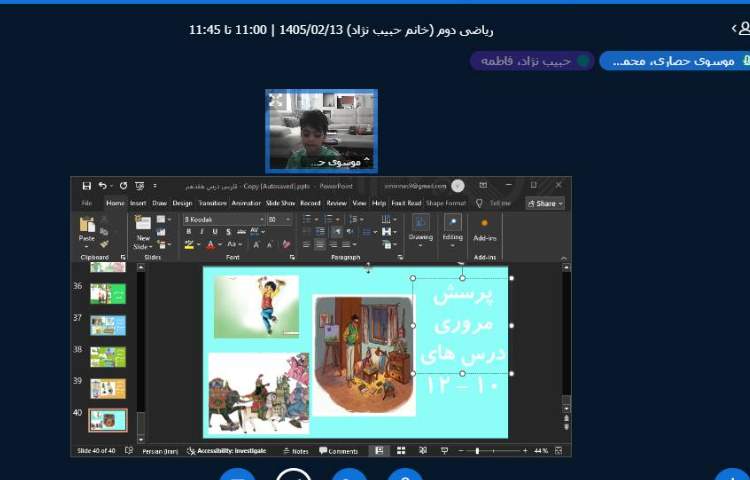Switch to the Insert ribbon tab
750x480 pixels.
[138, 203]
